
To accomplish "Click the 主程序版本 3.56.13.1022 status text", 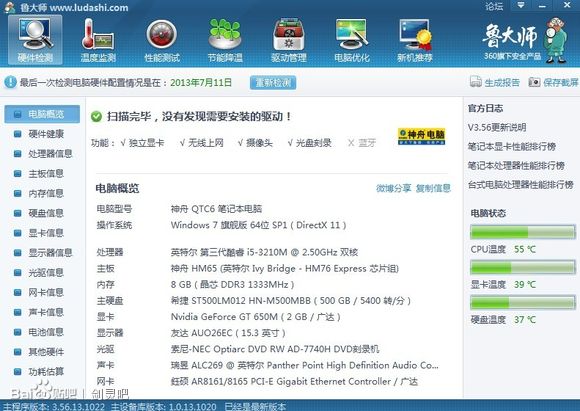I will [x=54, y=406].
